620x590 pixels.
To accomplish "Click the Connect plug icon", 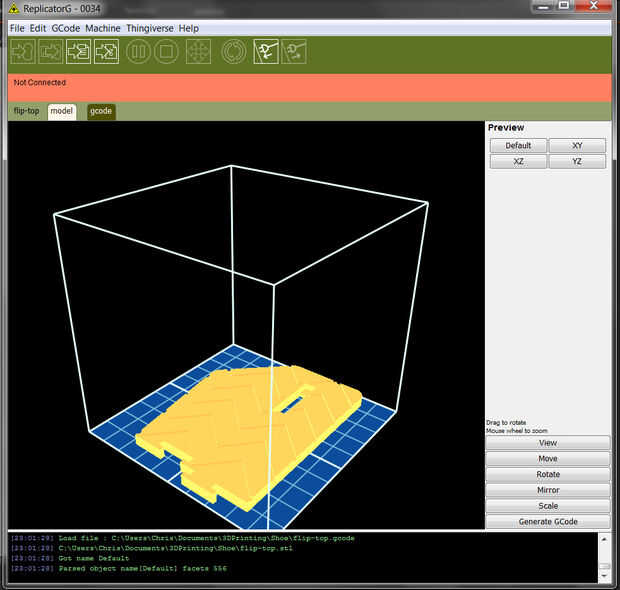I will pos(266,51).
